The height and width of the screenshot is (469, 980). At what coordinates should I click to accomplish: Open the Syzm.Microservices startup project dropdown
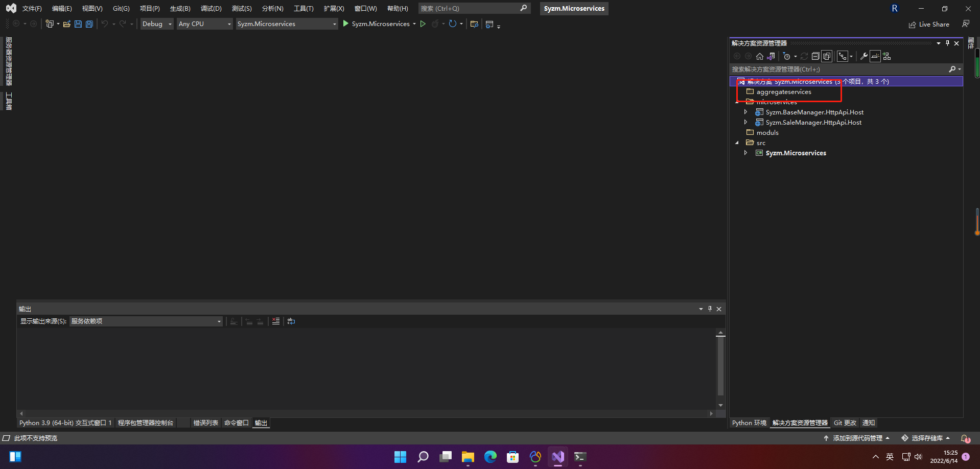click(x=287, y=24)
